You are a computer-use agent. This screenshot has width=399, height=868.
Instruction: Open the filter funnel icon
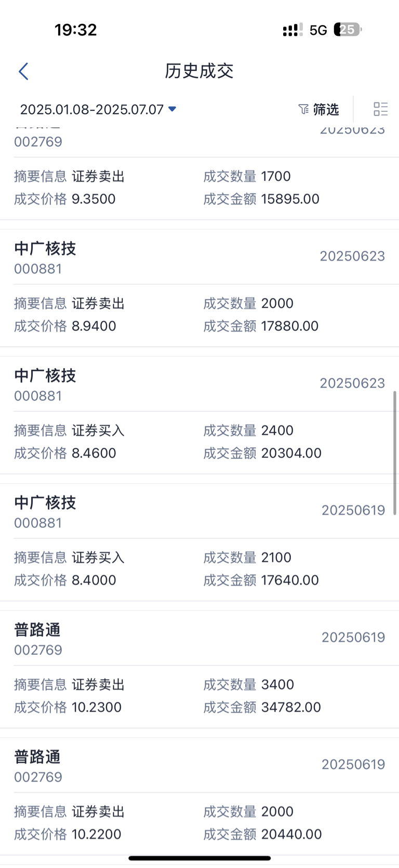(303, 109)
